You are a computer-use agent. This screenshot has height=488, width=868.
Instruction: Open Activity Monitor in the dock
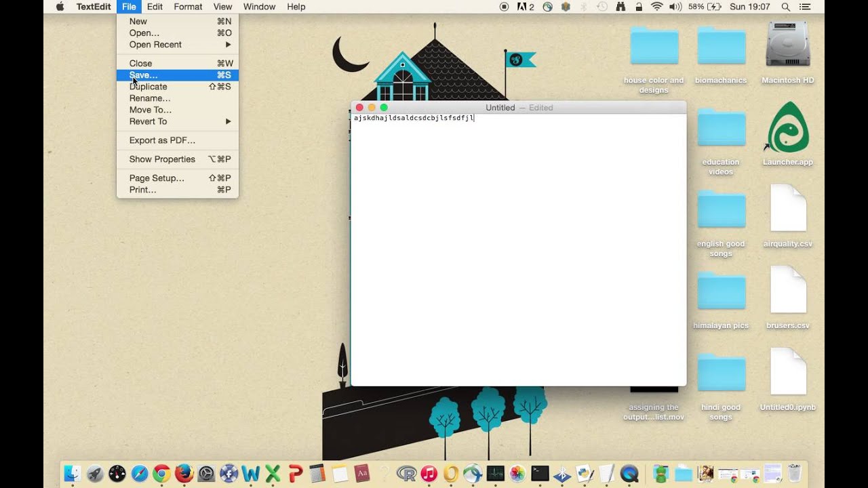tap(496, 473)
